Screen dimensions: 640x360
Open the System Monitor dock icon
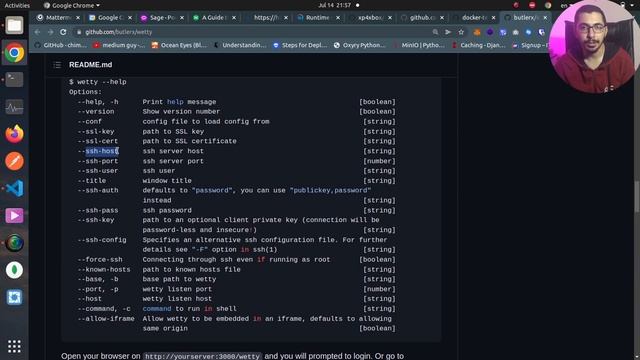(x=14, y=107)
